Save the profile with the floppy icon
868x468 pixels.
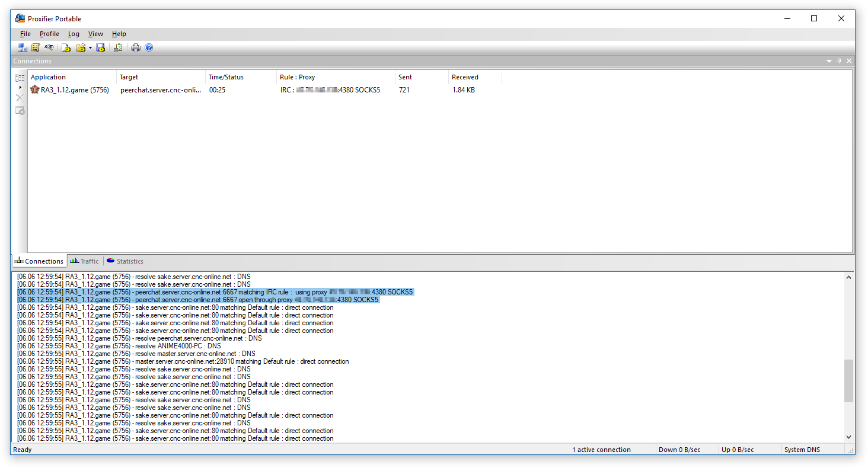click(100, 48)
